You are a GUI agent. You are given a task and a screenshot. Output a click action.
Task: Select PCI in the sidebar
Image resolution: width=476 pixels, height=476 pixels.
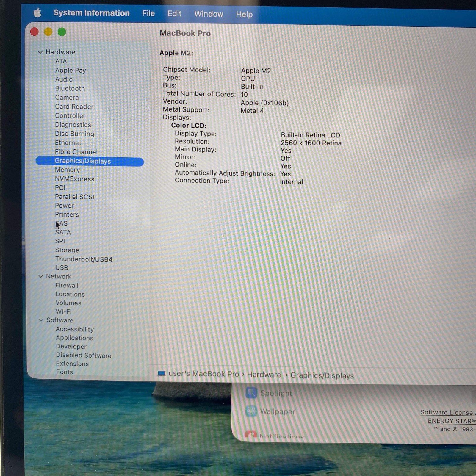(x=60, y=188)
